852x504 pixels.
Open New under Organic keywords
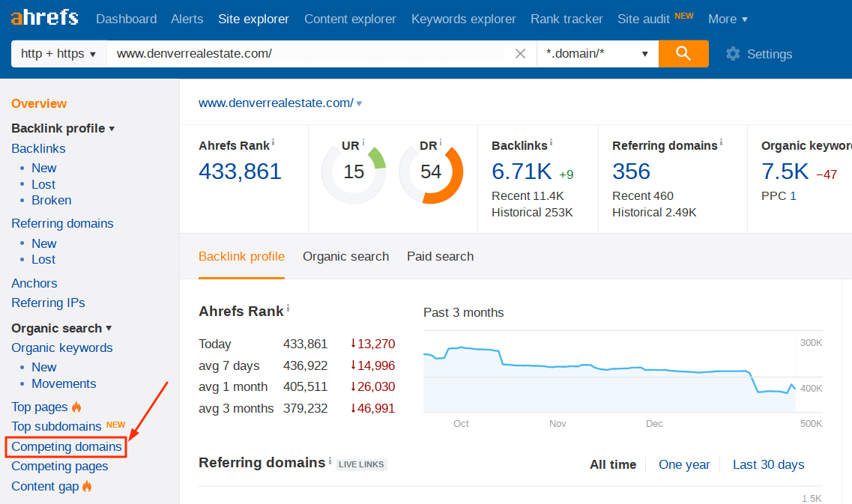tap(44, 368)
